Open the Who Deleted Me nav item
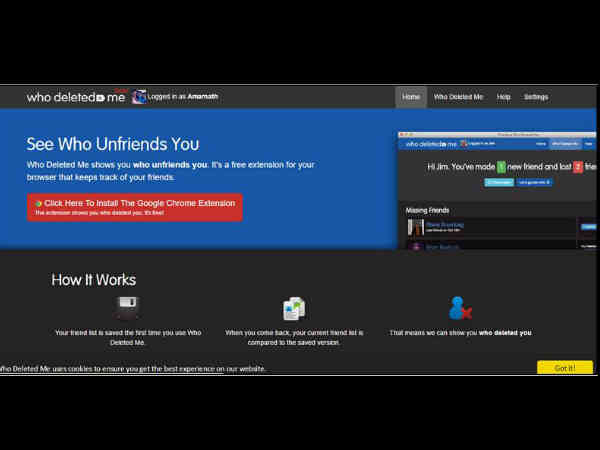The image size is (600, 450). pyautogui.click(x=458, y=97)
